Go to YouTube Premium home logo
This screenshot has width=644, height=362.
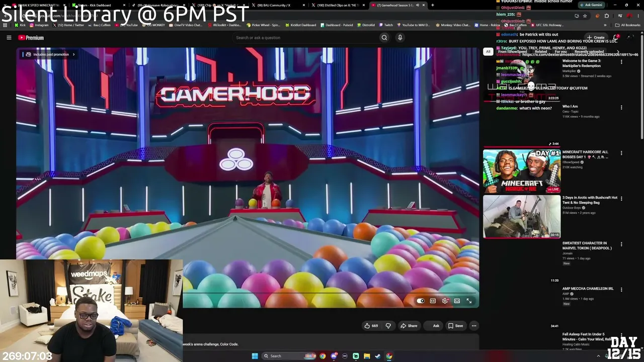[x=31, y=38]
